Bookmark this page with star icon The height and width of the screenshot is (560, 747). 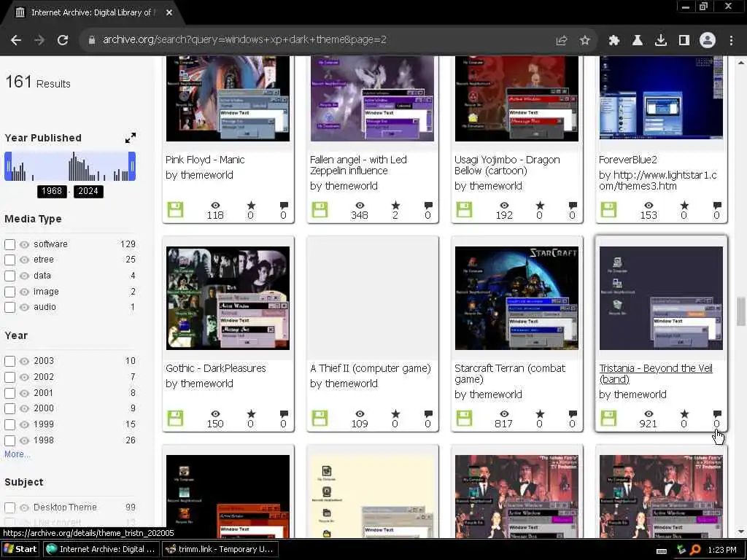click(x=584, y=41)
